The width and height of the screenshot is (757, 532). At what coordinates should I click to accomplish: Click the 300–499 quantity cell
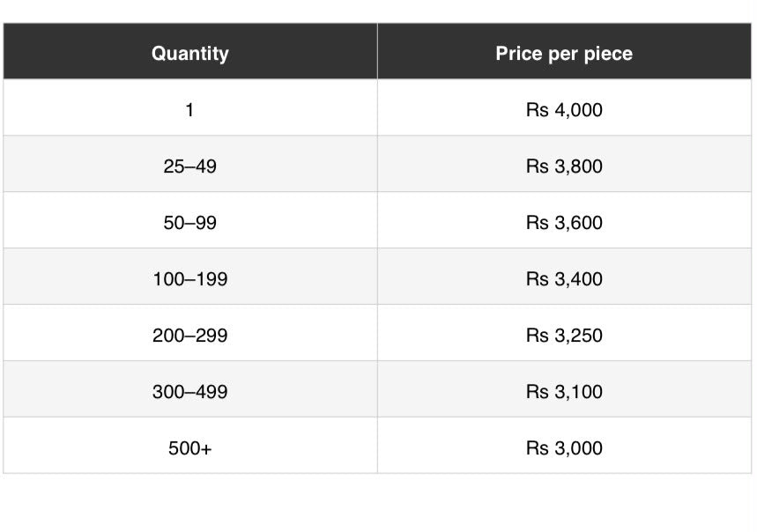coord(190,389)
